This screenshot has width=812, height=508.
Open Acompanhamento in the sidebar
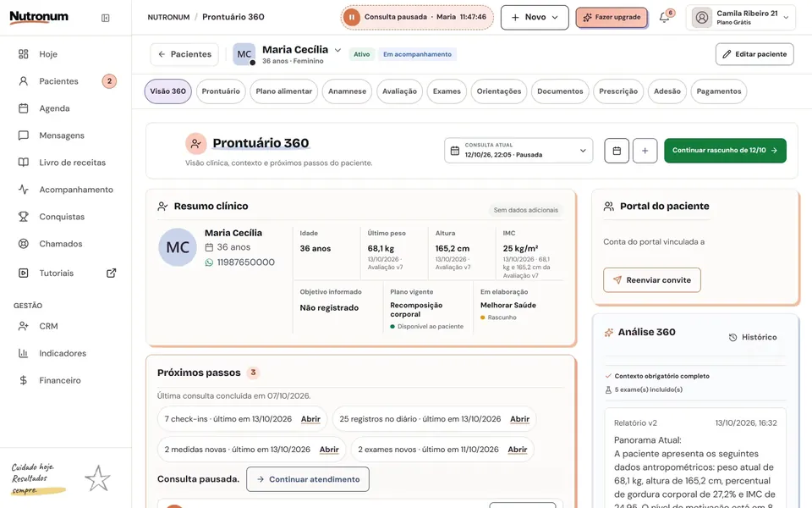tap(66, 190)
